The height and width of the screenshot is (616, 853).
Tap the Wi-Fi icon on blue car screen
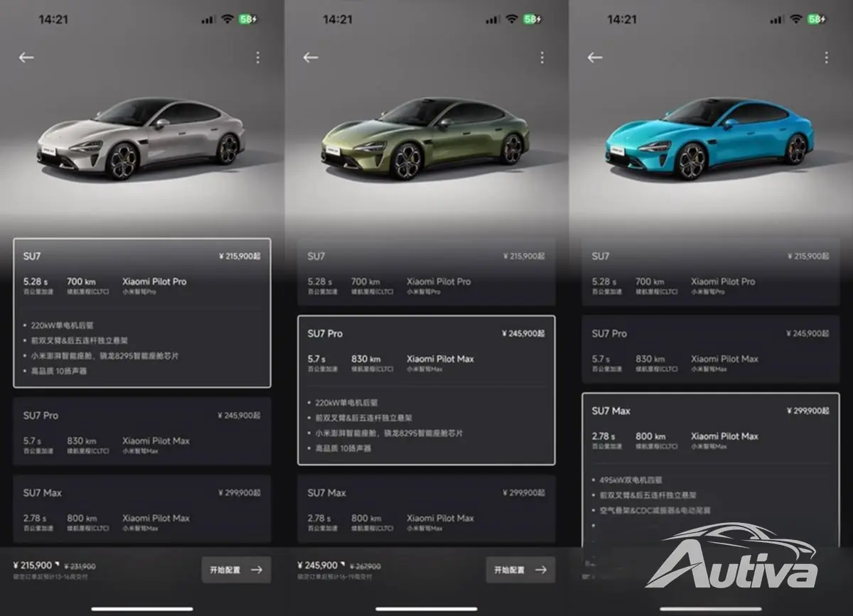coord(796,19)
